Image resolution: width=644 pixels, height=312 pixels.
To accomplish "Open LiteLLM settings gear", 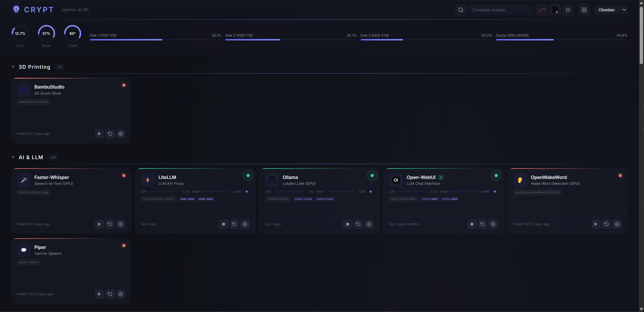I will click(x=245, y=224).
